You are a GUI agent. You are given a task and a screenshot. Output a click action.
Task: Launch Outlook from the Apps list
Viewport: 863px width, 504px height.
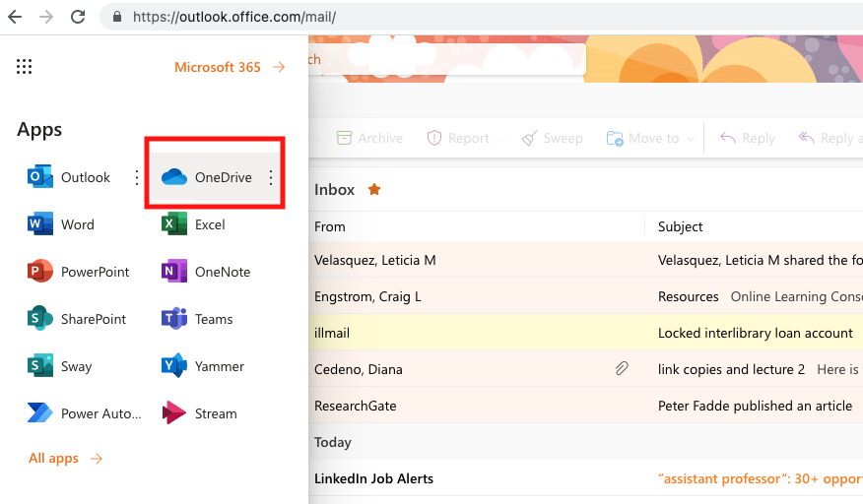click(x=69, y=177)
